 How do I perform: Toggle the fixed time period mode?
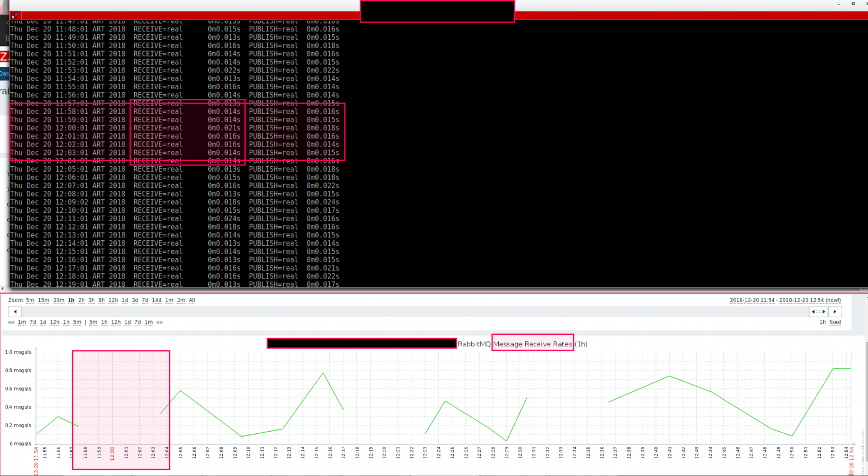coord(834,322)
